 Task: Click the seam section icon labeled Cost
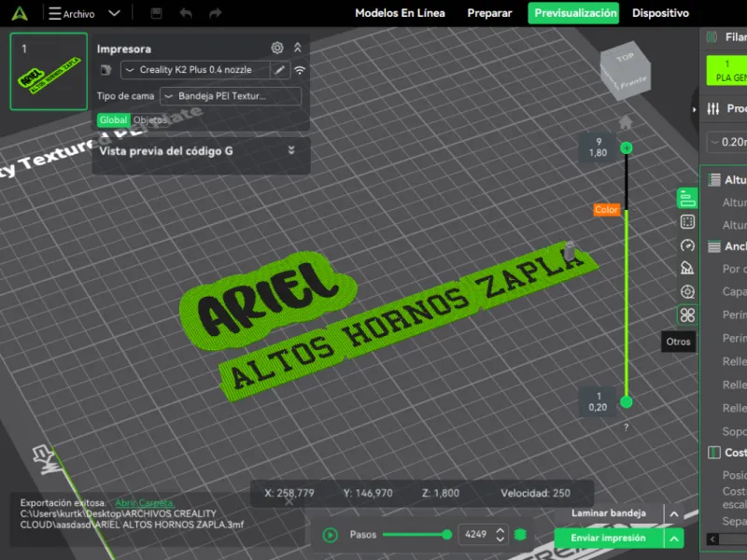coord(713,453)
